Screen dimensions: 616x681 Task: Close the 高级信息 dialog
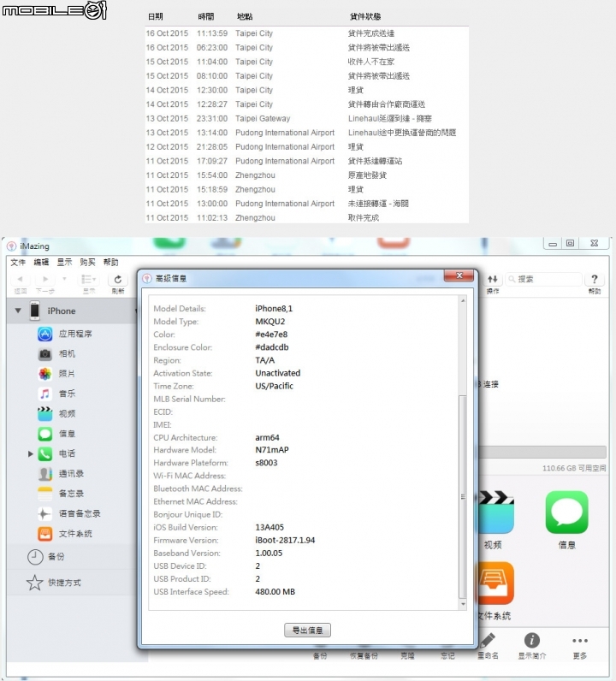click(459, 275)
